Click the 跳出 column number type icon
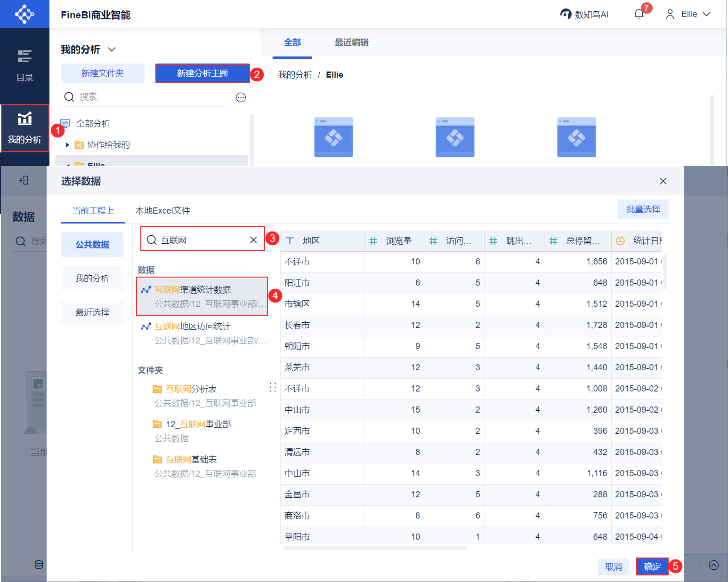This screenshot has height=582, width=728. pyautogui.click(x=493, y=241)
